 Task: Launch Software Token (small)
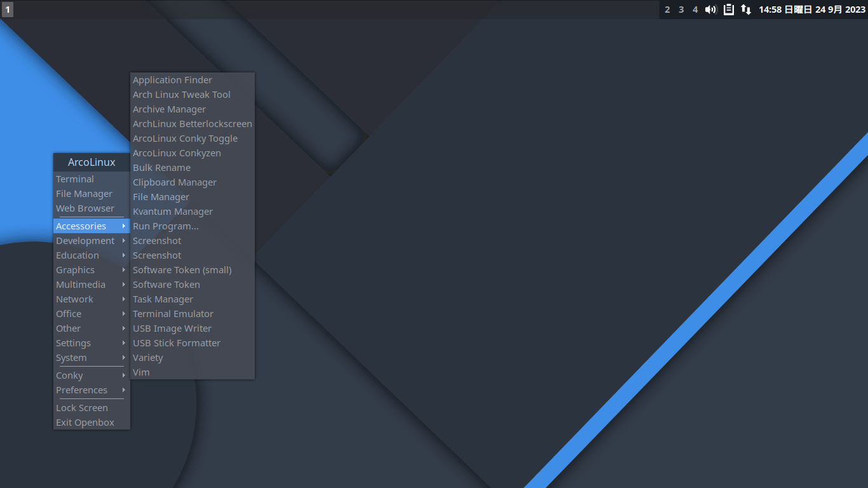click(193, 270)
